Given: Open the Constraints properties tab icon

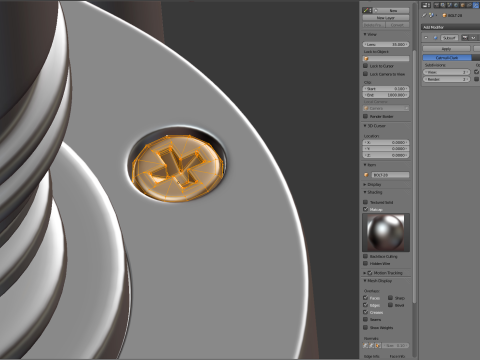Looking at the screenshot, I should click(469, 5).
